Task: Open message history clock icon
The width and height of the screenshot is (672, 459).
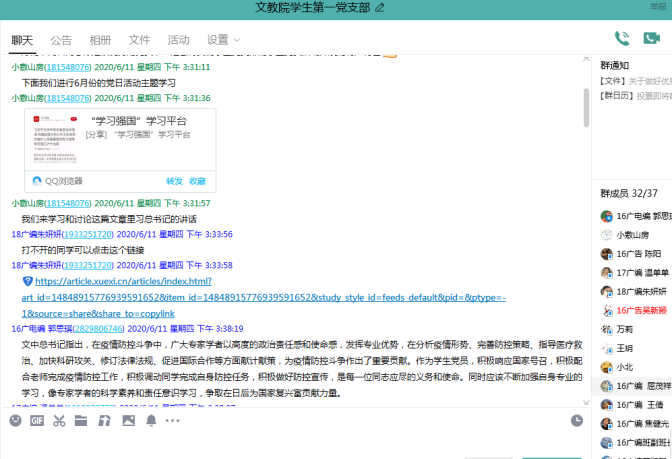Action: click(x=577, y=421)
